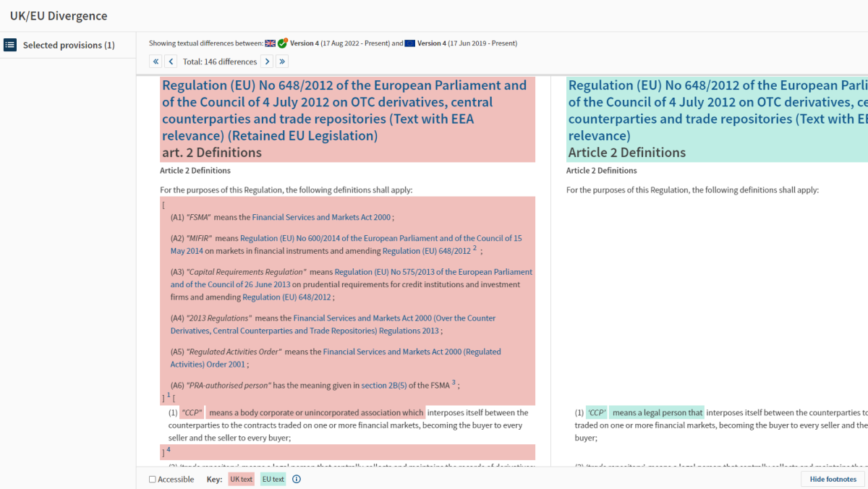
Task: Click the EU flag icon
Action: click(x=410, y=43)
